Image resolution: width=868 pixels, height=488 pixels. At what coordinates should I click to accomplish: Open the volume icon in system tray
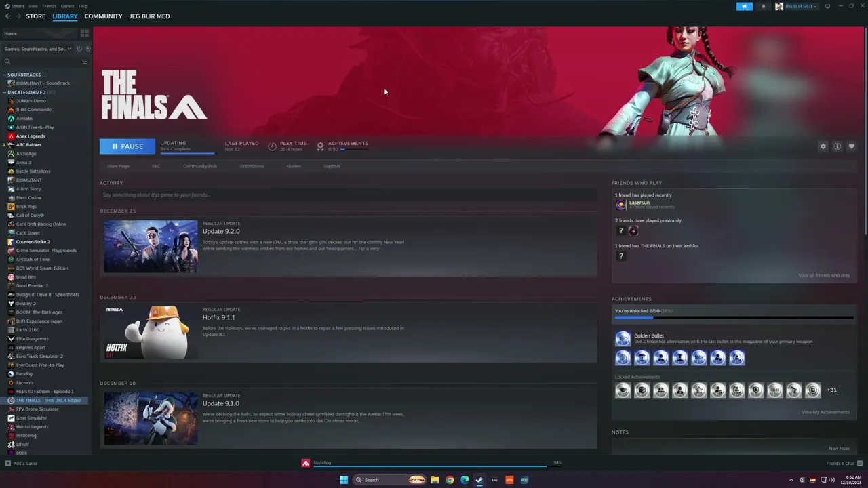(832, 480)
